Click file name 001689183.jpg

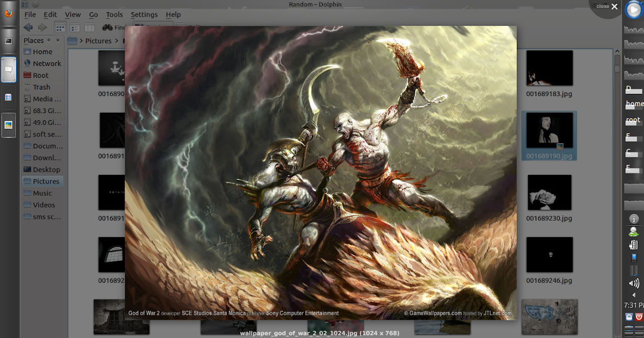tap(549, 94)
